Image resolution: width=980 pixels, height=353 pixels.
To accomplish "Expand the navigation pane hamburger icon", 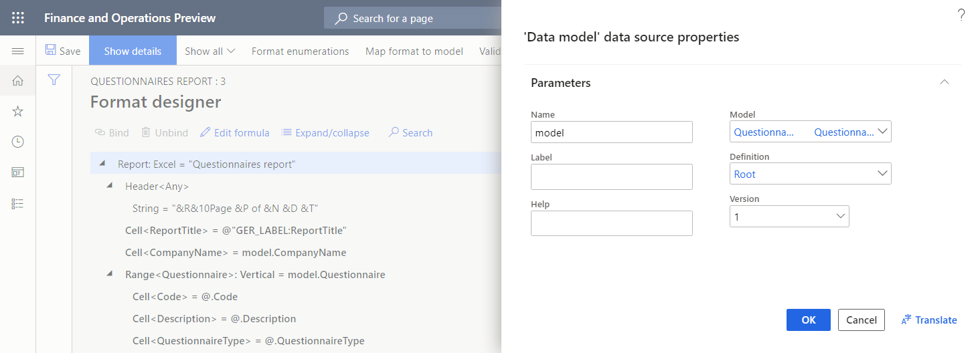I will tap(18, 51).
